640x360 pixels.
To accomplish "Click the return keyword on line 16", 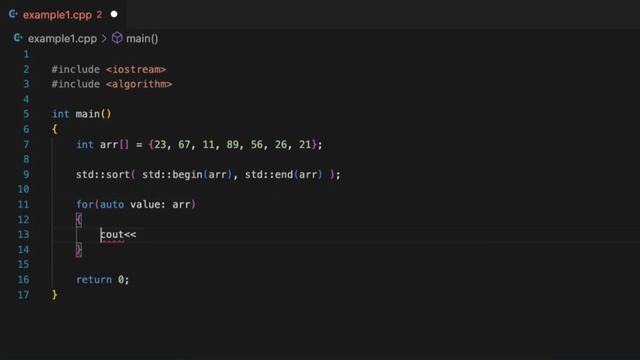I will (94, 280).
